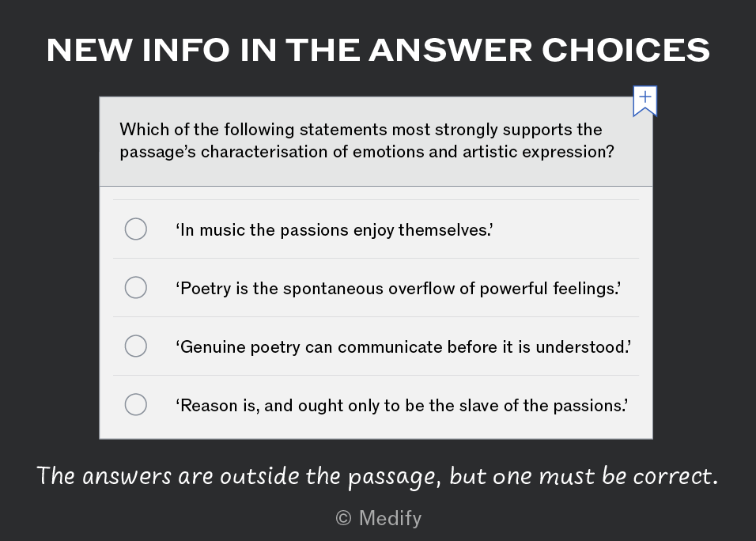
Task: Click the 'Medify' copyright text
Action: (390, 518)
